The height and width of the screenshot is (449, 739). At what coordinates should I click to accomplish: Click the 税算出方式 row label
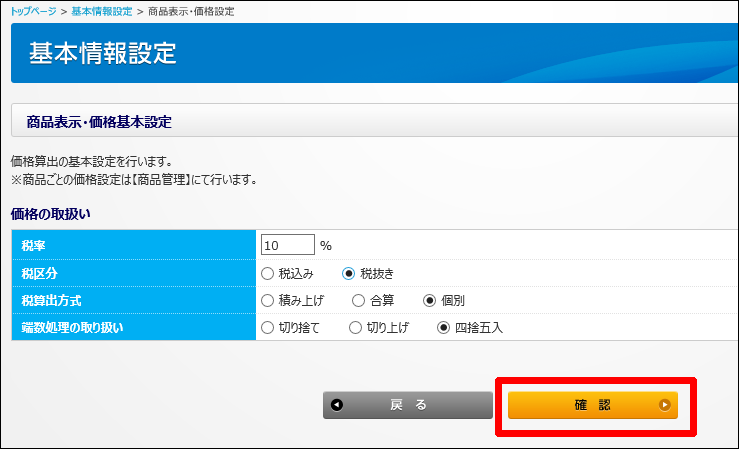[x=53, y=300]
